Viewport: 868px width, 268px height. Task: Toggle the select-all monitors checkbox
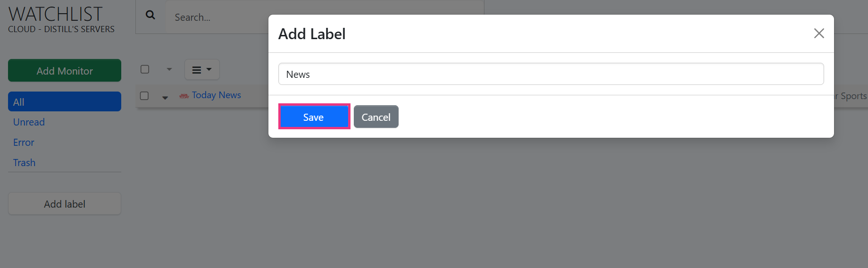(145, 69)
